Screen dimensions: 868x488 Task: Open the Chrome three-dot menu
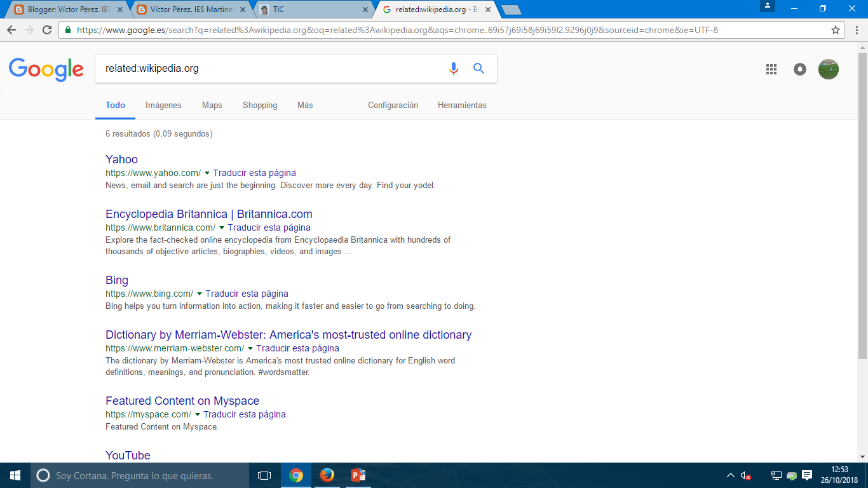click(x=856, y=30)
